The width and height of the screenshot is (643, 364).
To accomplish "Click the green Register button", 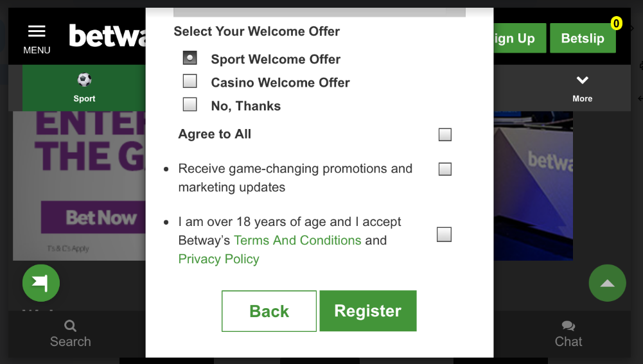I will (368, 311).
